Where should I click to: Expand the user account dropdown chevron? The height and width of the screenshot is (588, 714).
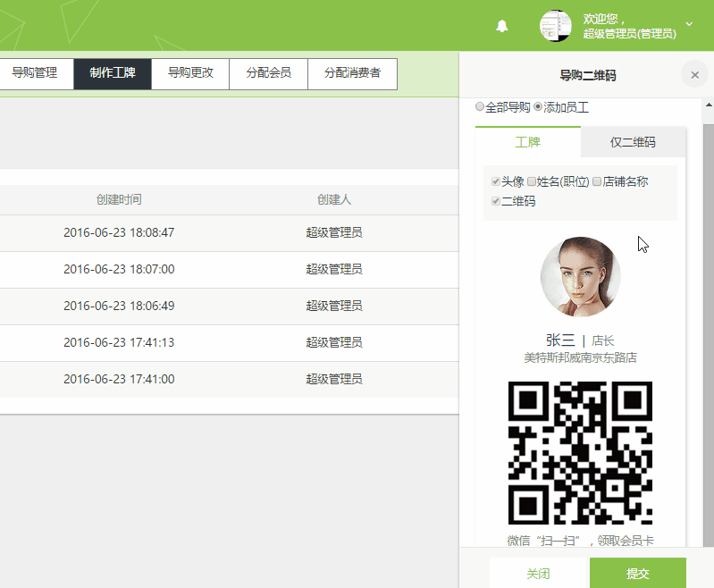click(x=689, y=24)
